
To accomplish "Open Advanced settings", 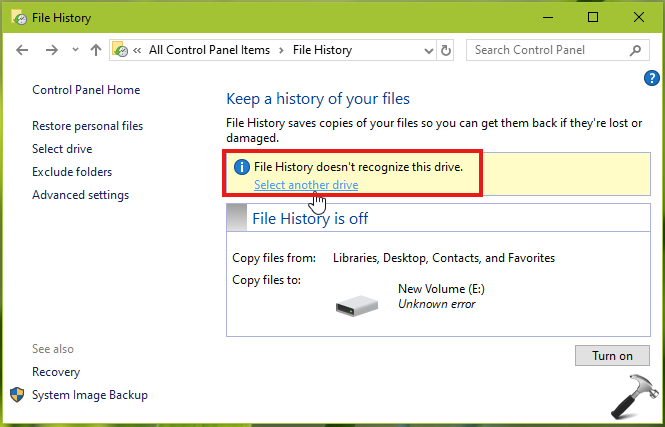I will [x=81, y=195].
